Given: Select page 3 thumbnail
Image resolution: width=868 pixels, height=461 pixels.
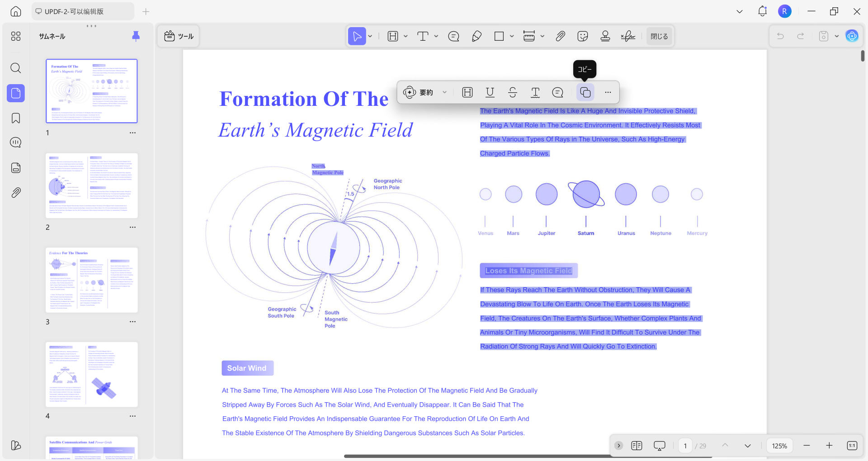Looking at the screenshot, I should coord(92,280).
